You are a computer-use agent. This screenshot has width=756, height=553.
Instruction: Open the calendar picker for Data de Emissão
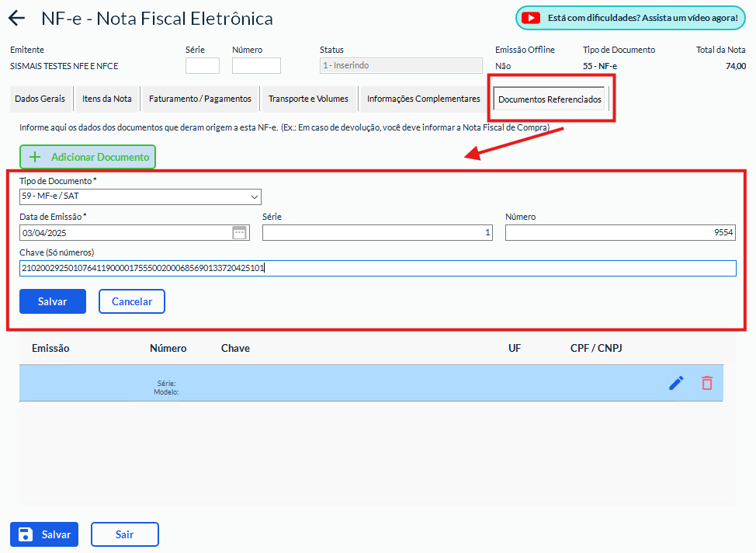(x=240, y=232)
